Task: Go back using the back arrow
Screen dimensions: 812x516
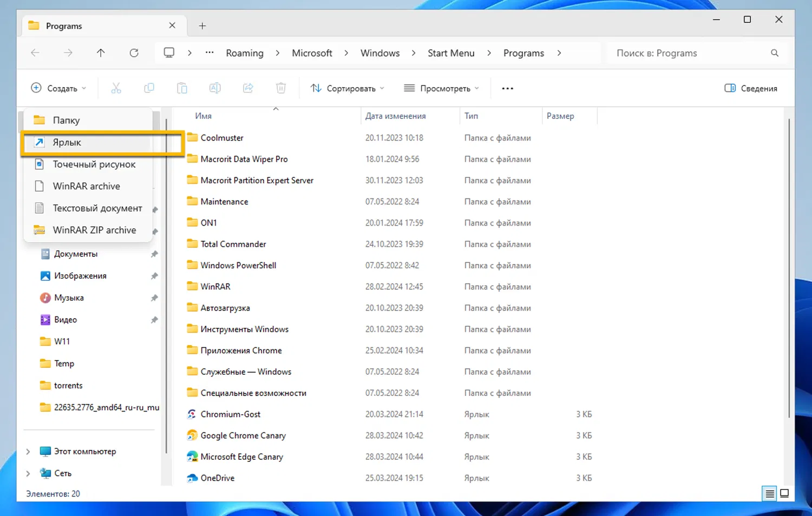Action: (35, 53)
